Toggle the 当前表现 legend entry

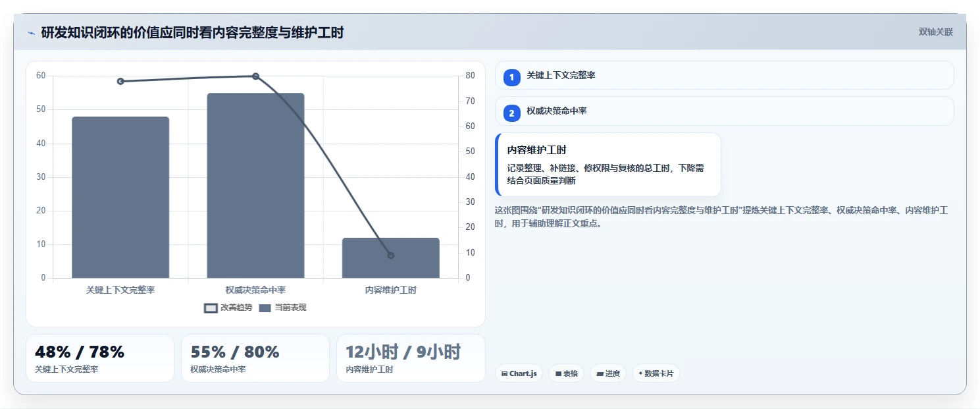(x=282, y=308)
